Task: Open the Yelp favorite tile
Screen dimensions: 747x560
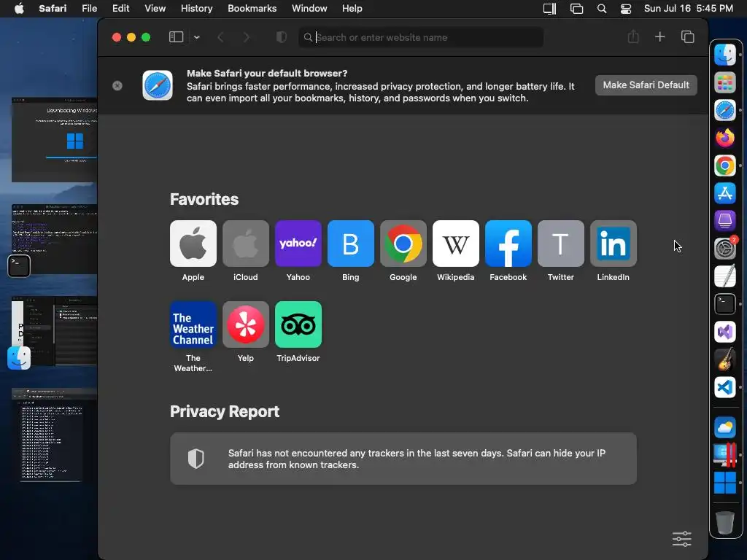Action: 245,324
